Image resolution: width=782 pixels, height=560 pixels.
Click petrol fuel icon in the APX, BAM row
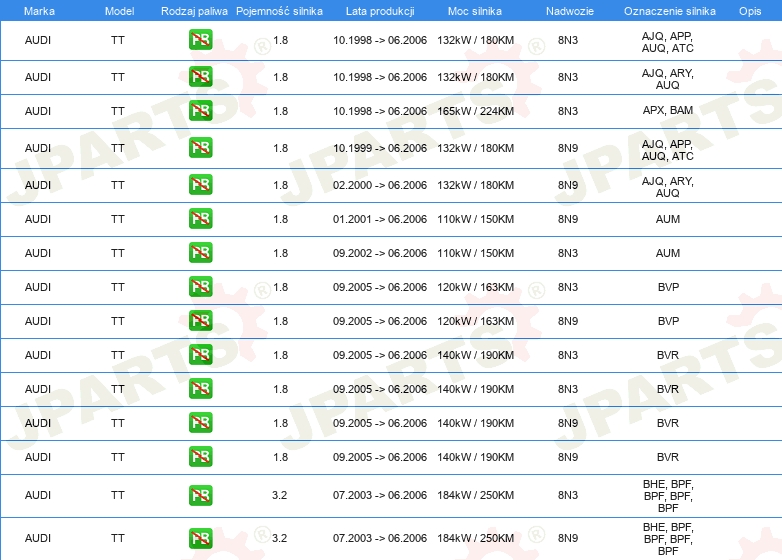pyautogui.click(x=200, y=111)
